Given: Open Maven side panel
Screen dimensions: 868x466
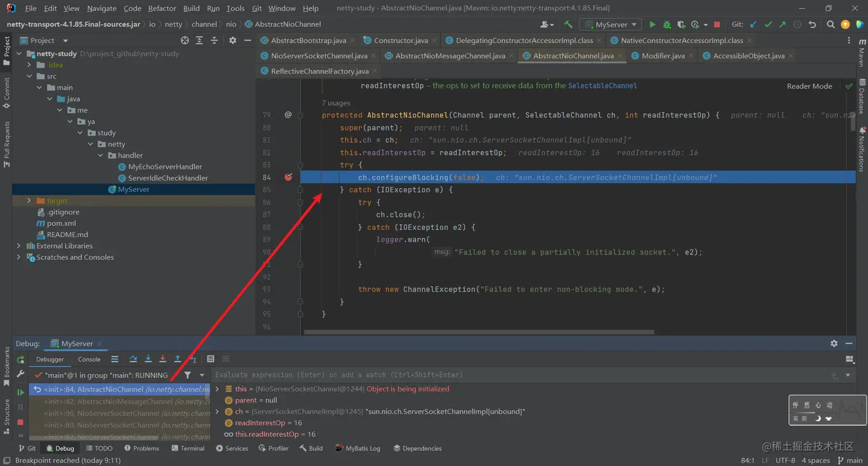Looking at the screenshot, I should (x=862, y=53).
